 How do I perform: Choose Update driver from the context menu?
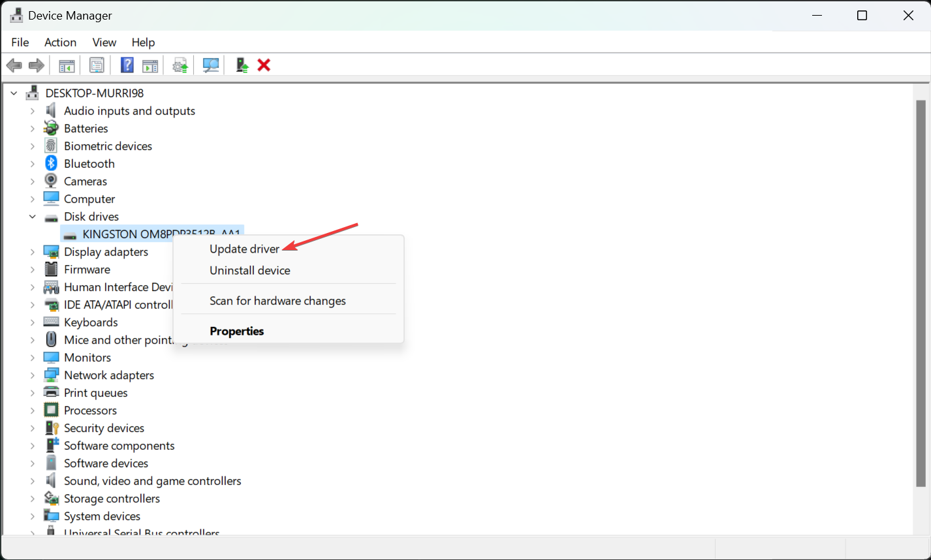245,249
